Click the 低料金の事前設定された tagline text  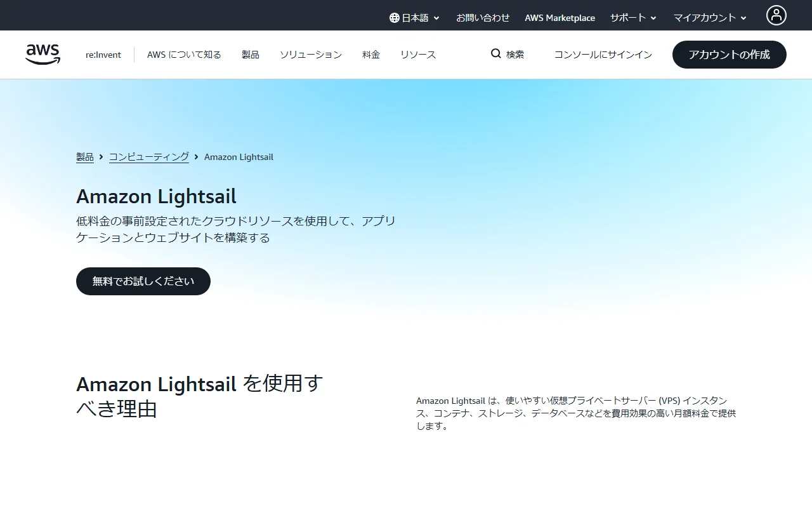[x=236, y=229]
